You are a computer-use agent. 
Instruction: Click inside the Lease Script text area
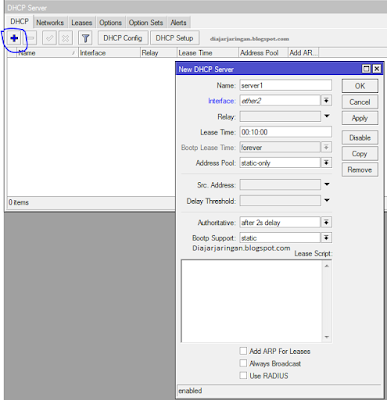(x=252, y=301)
